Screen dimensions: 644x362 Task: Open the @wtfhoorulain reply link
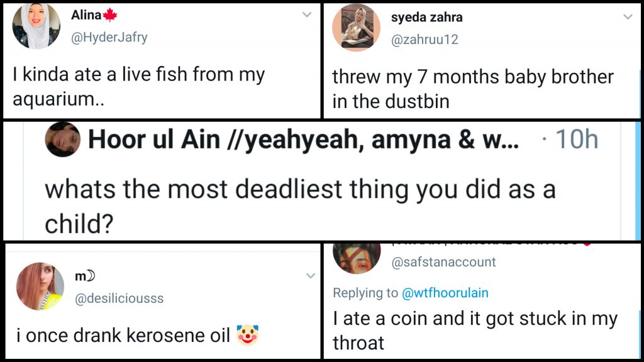tap(445, 293)
